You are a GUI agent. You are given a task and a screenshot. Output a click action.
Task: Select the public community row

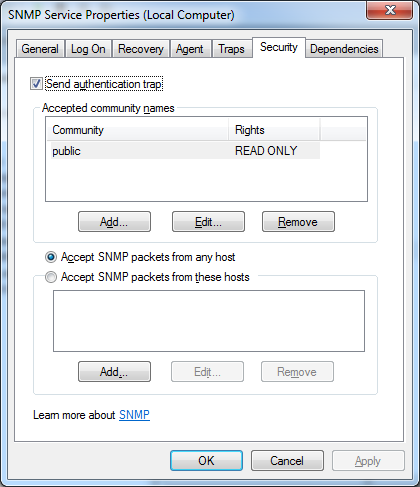point(185,151)
